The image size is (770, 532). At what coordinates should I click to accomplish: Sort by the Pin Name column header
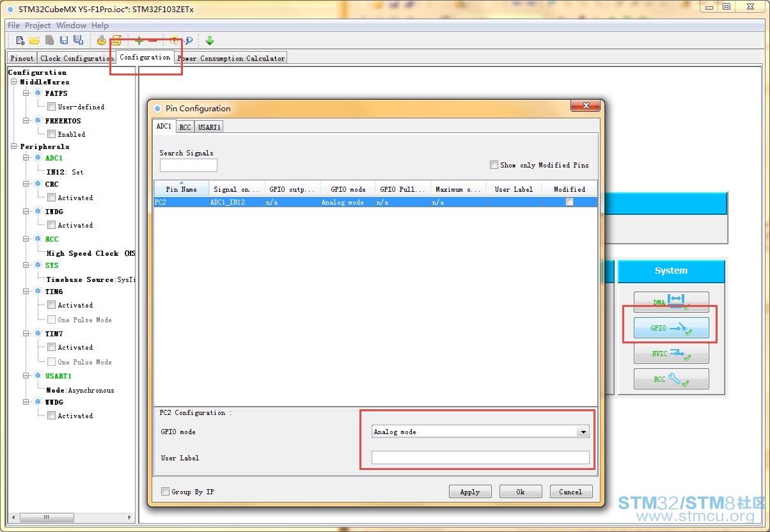pyautogui.click(x=182, y=189)
